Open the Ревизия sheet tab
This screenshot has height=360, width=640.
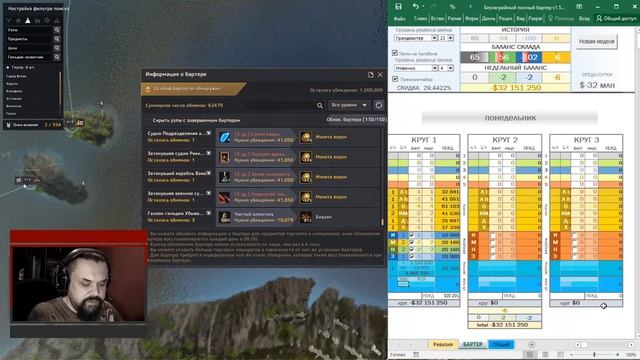click(442, 344)
